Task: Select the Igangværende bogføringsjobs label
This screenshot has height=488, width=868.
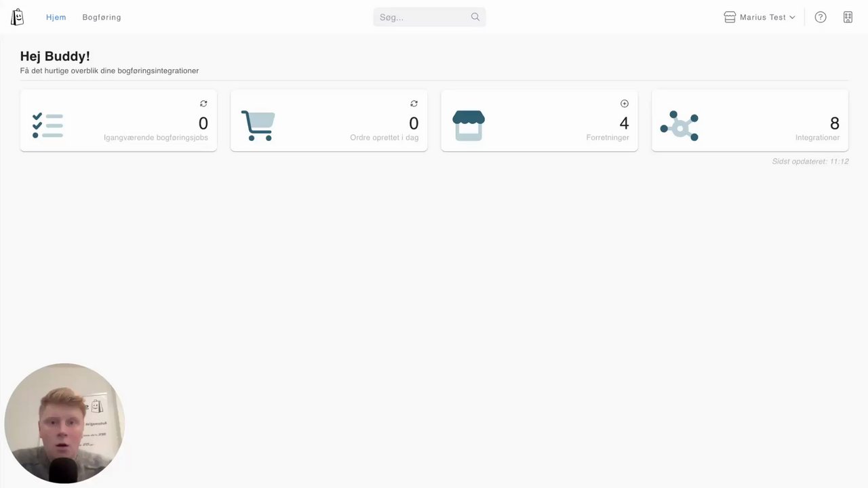Action: (x=156, y=138)
